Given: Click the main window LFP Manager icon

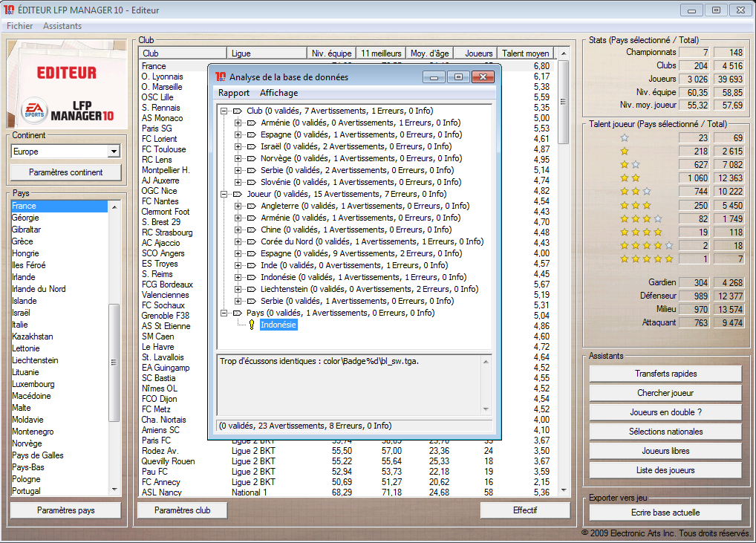Looking at the screenshot, I should pyautogui.click(x=9, y=10).
